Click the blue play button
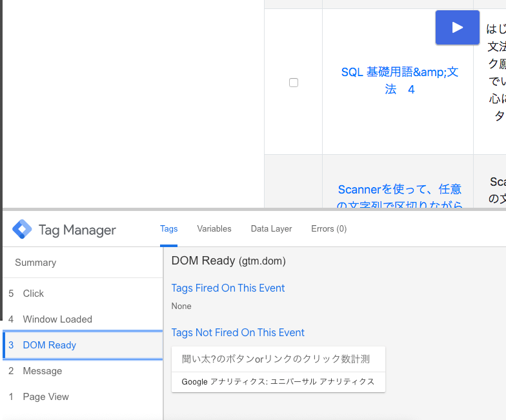Image resolution: width=506 pixels, height=420 pixels. (x=457, y=27)
